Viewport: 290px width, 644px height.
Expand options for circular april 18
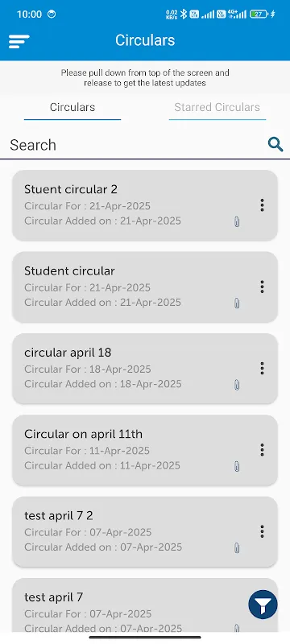tap(262, 368)
